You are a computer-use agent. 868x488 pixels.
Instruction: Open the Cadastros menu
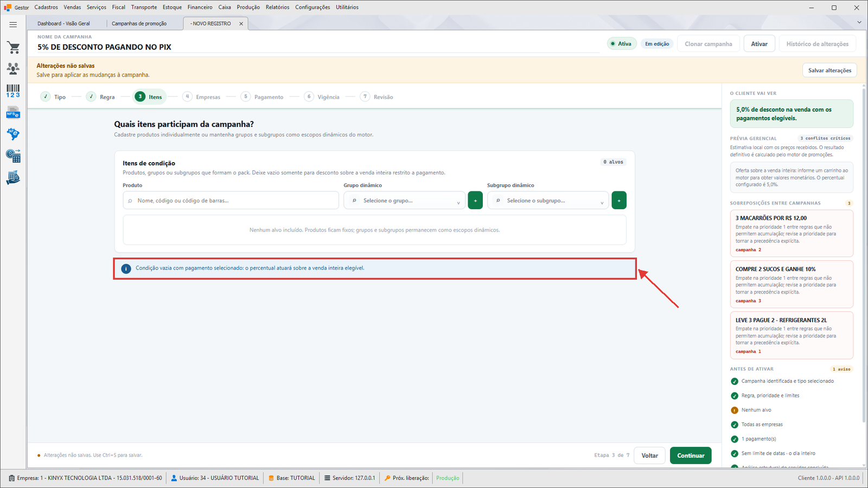(x=46, y=7)
